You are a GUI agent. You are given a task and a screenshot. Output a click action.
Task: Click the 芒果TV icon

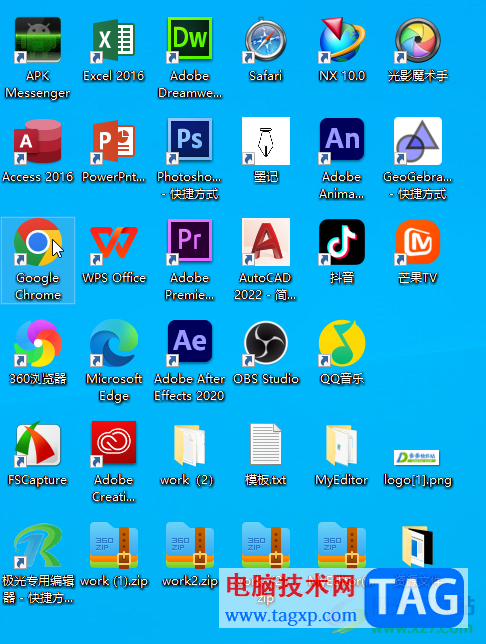(418, 242)
